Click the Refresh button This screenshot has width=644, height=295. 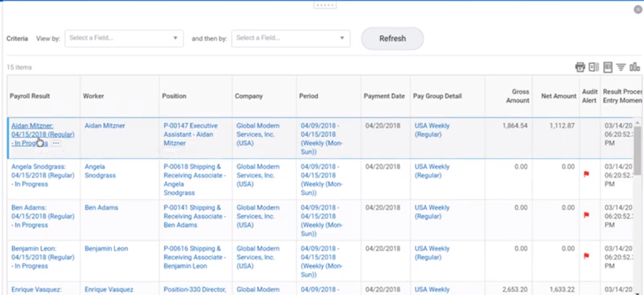392,39
